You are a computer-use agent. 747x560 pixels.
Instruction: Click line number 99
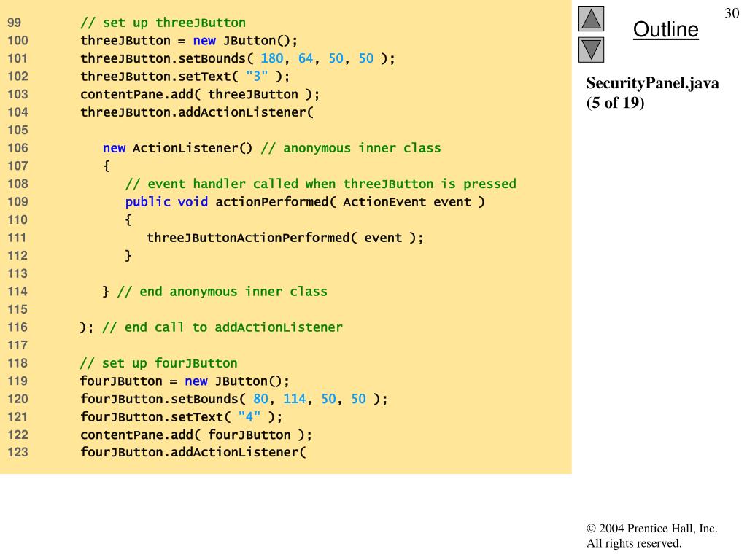point(15,23)
